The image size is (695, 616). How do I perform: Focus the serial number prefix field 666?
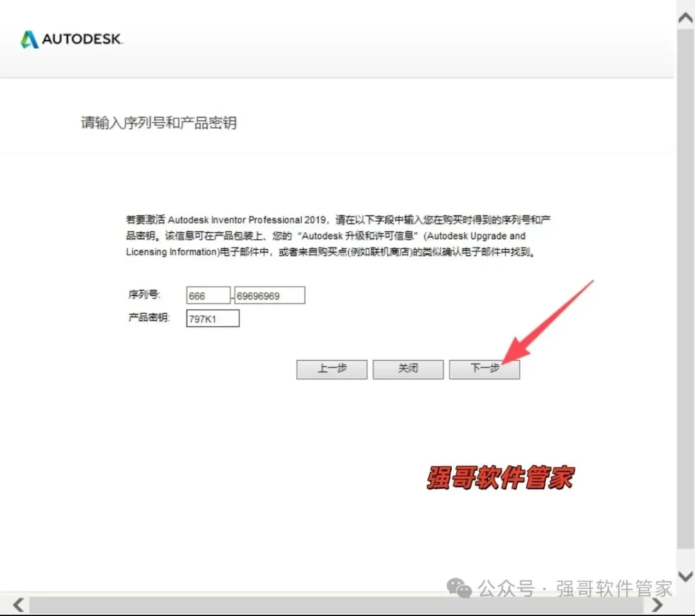pyautogui.click(x=208, y=295)
